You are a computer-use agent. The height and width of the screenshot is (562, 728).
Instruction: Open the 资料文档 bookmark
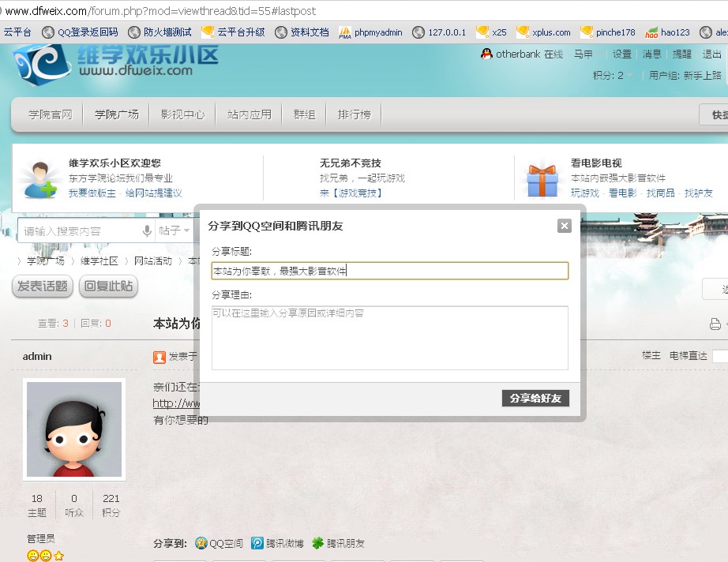302,32
